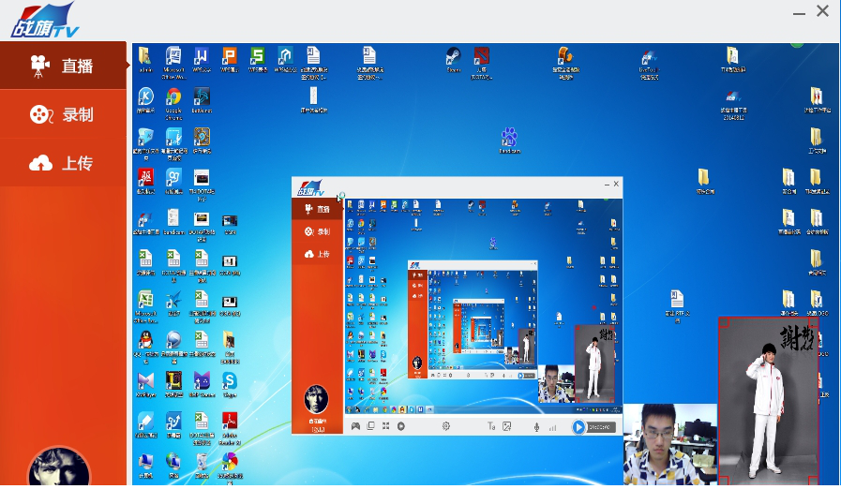Viewport: 841px width, 504px height.
Task: Select the portrait overlay with red handles
Action: [x=769, y=401]
